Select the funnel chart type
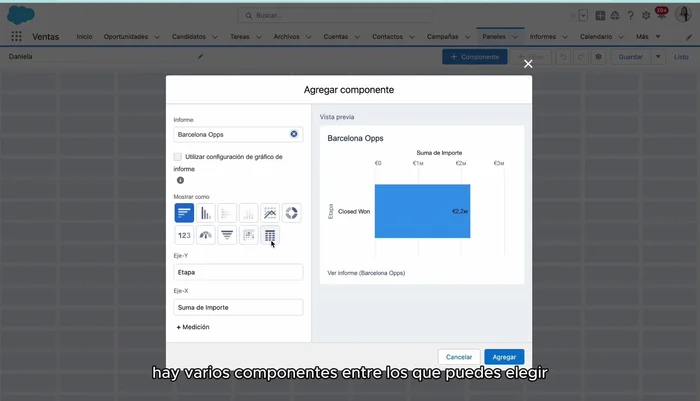 (227, 235)
